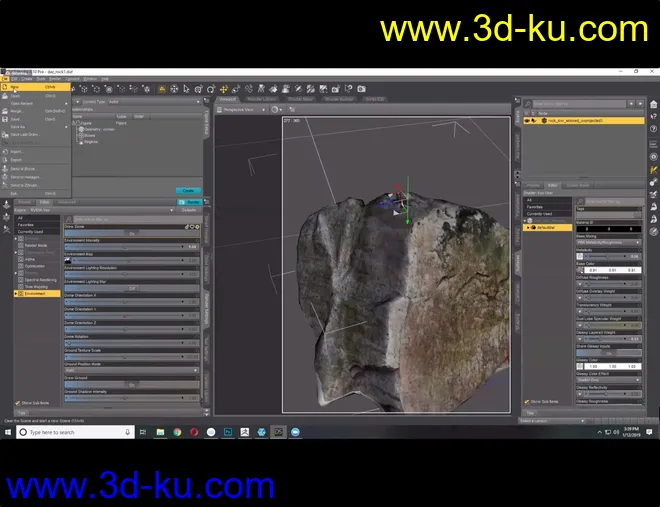Open the Save As submenu
This screenshot has height=507, width=660.
35,127
